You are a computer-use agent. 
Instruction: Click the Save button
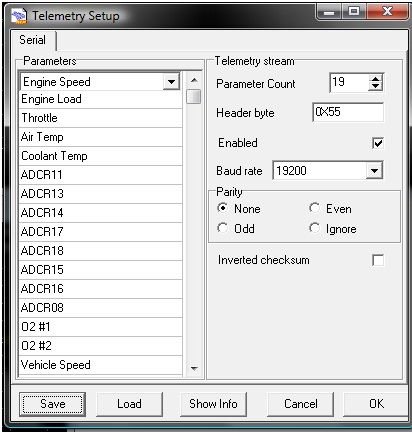point(53,404)
